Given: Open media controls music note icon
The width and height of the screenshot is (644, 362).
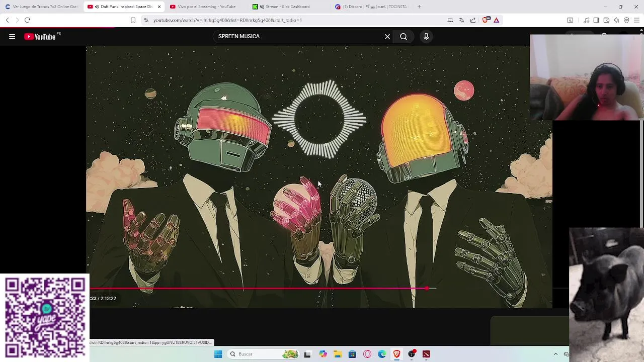Looking at the screenshot, I should click(586, 20).
